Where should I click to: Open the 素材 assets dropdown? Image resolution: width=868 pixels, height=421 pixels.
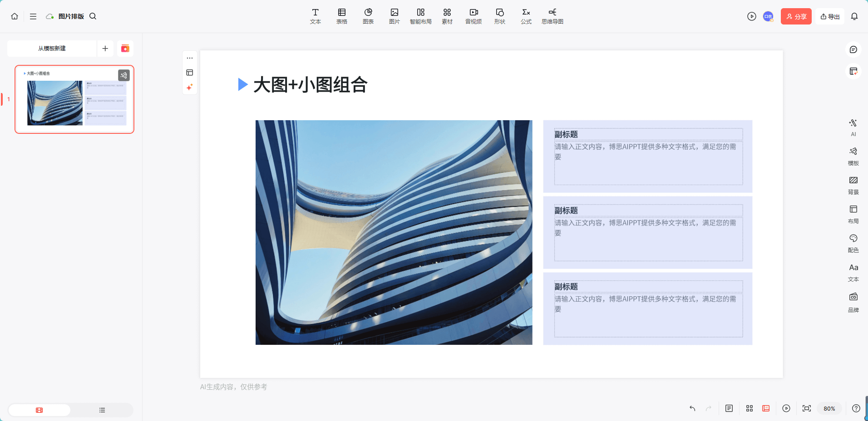(x=447, y=16)
